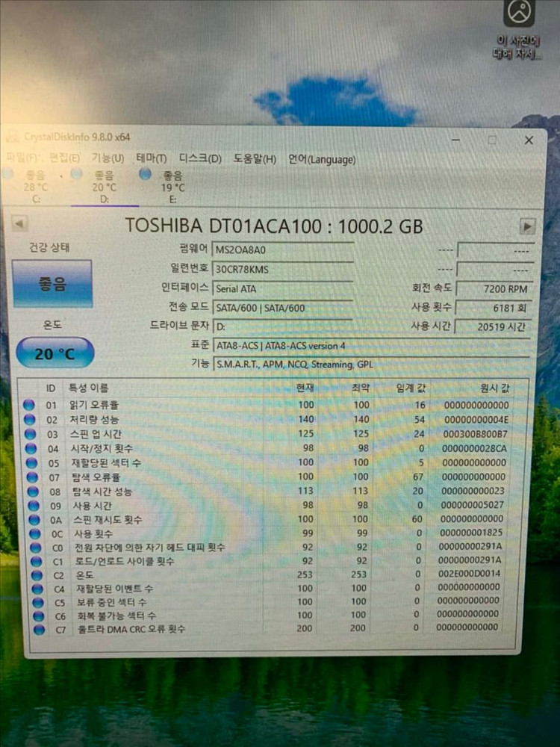Click the 현재 column header

coord(305,388)
